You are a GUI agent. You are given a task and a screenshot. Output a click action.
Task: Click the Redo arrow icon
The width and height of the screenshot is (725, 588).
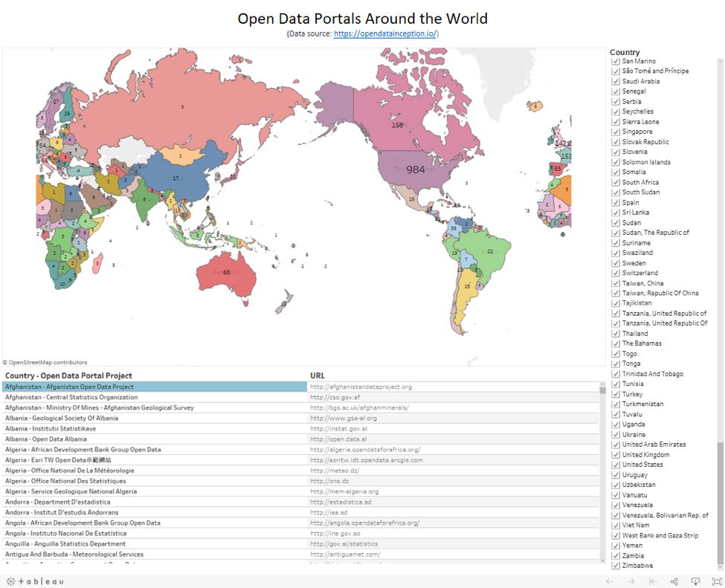click(x=631, y=581)
